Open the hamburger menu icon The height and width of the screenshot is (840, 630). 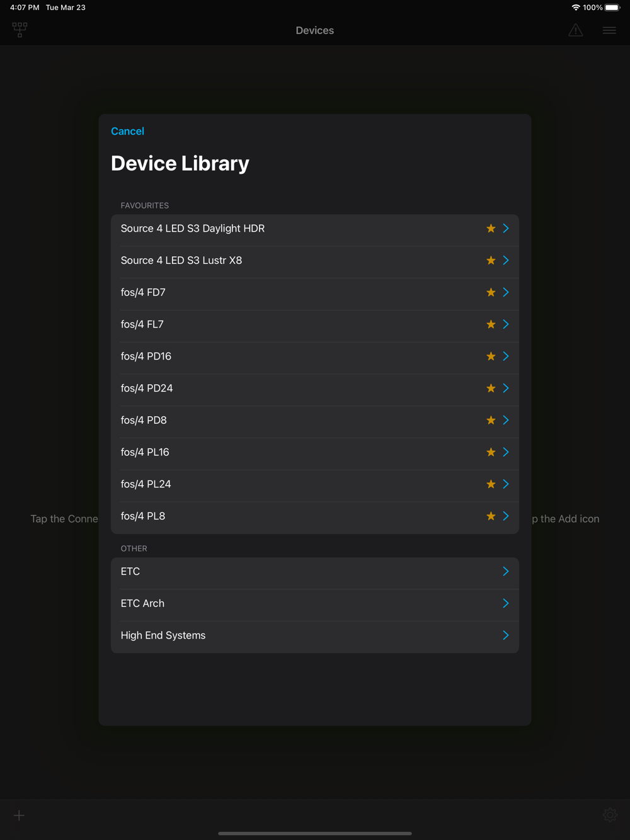click(609, 30)
